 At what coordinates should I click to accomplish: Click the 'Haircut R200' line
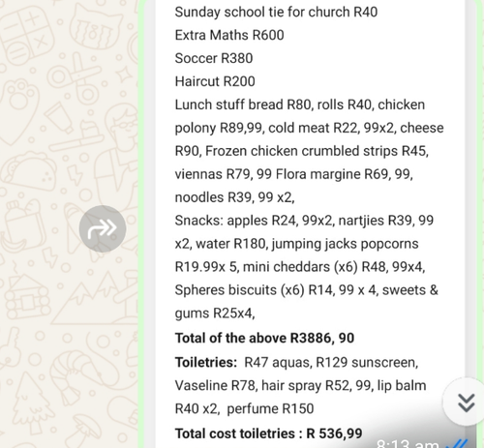pyautogui.click(x=215, y=81)
